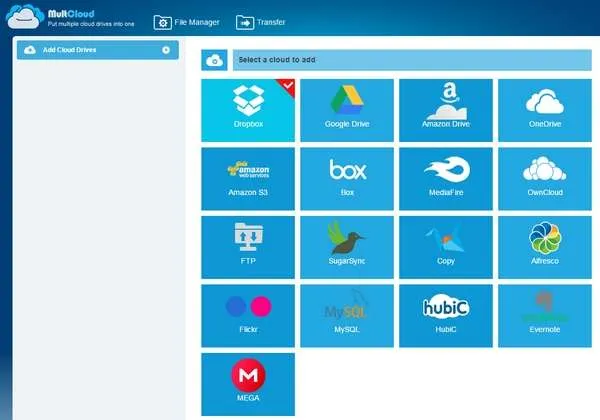Click the cloud icon beside Select a cloud

pyautogui.click(x=214, y=60)
